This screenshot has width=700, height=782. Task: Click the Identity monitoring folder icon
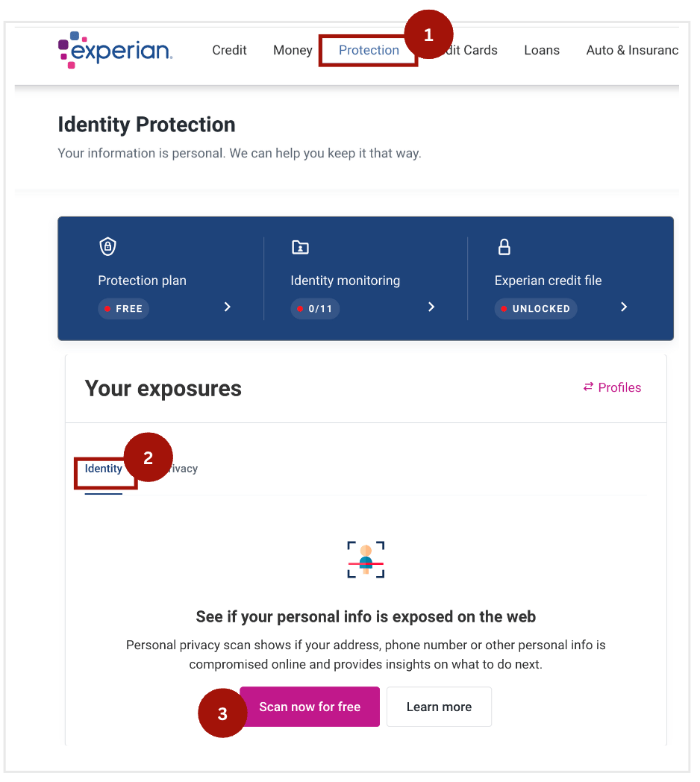[300, 247]
